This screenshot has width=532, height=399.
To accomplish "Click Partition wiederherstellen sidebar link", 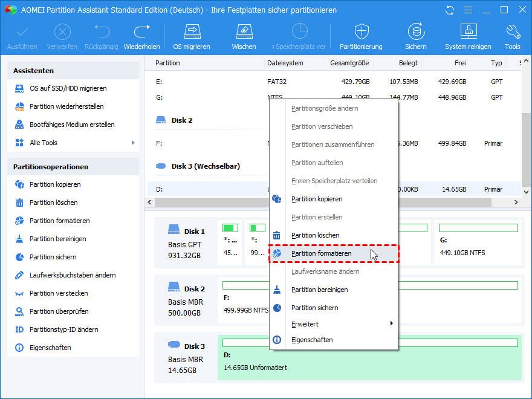I will (66, 106).
